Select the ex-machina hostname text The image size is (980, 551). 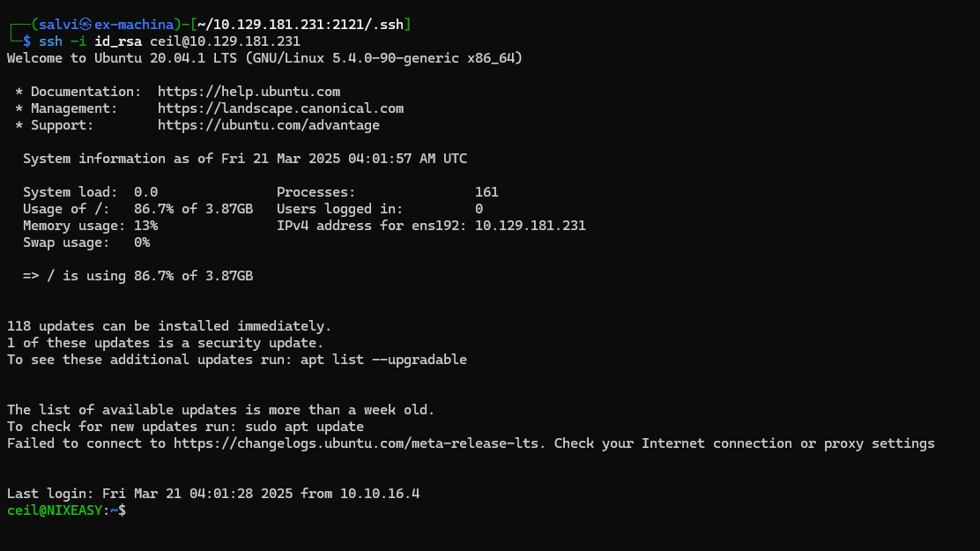pos(134,25)
